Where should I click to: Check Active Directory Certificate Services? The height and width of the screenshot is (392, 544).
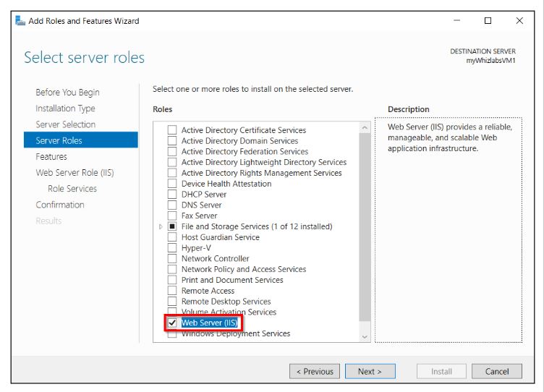coord(172,129)
